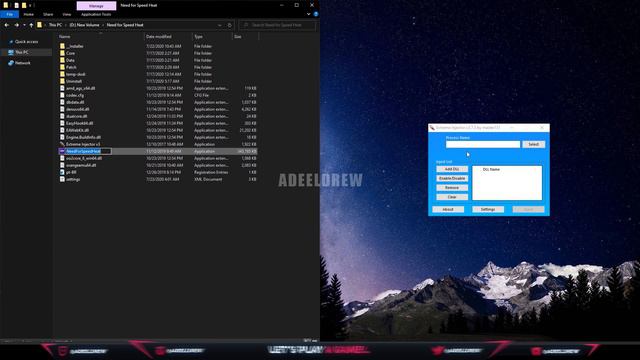Select the amd_ags_x64.dll file icon
Image resolution: width=640 pixels, height=360 pixels.
click(62, 88)
